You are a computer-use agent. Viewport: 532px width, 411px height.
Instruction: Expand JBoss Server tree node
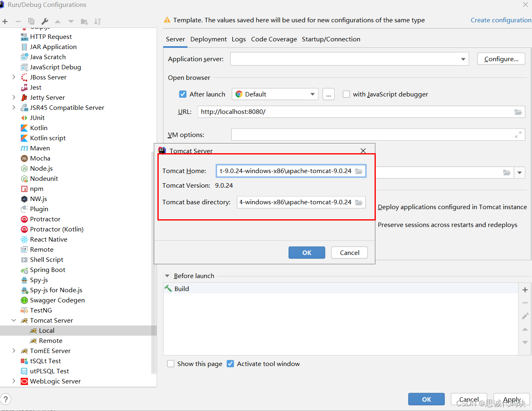pyautogui.click(x=14, y=77)
